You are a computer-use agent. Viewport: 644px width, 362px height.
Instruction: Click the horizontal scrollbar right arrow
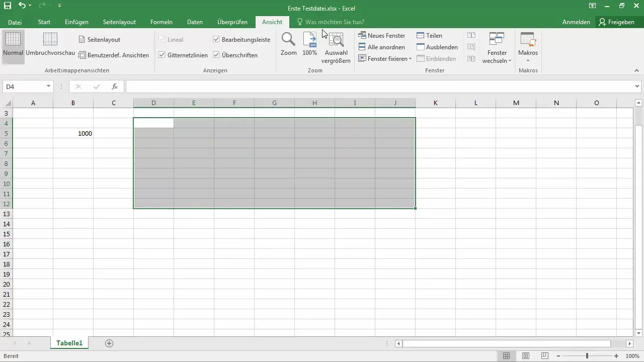(629, 344)
